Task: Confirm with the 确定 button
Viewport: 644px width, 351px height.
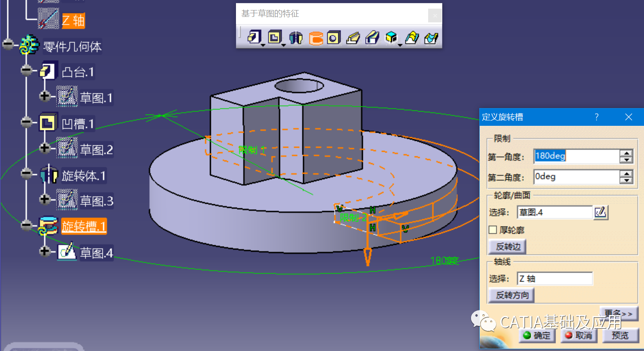Action: click(x=537, y=336)
